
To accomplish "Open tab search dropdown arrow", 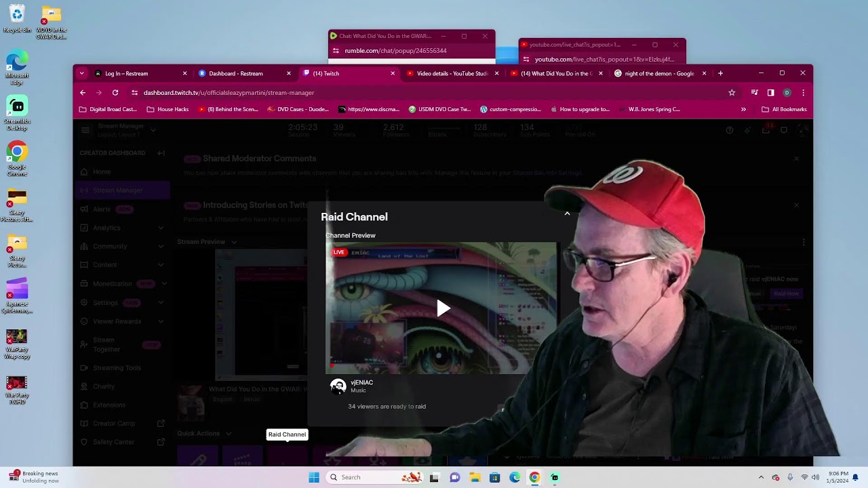I will [81, 73].
